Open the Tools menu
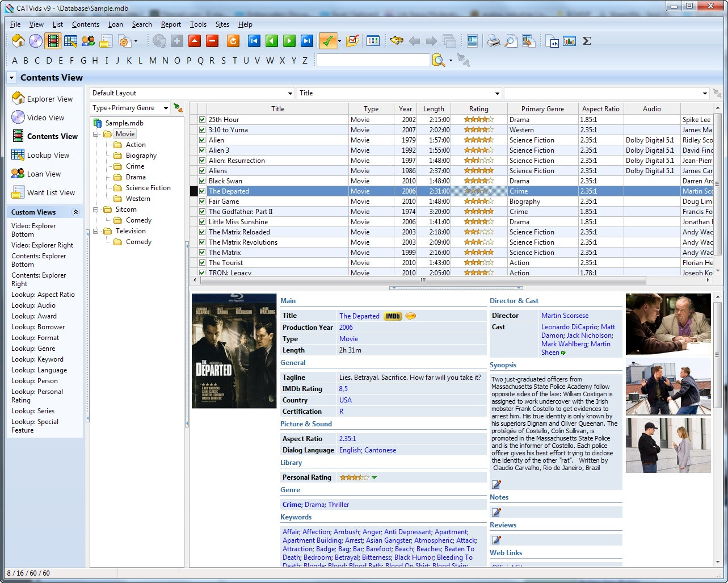 click(x=198, y=24)
